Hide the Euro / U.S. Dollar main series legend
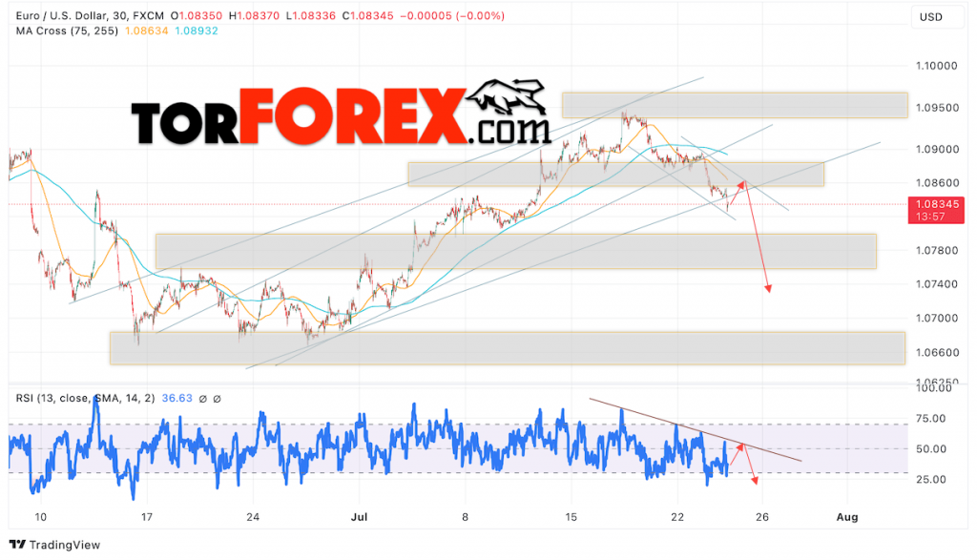The image size is (977, 560). [x=57, y=13]
